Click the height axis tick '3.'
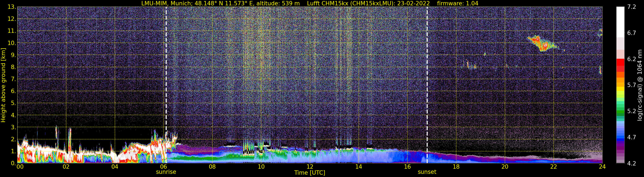 tap(13, 127)
